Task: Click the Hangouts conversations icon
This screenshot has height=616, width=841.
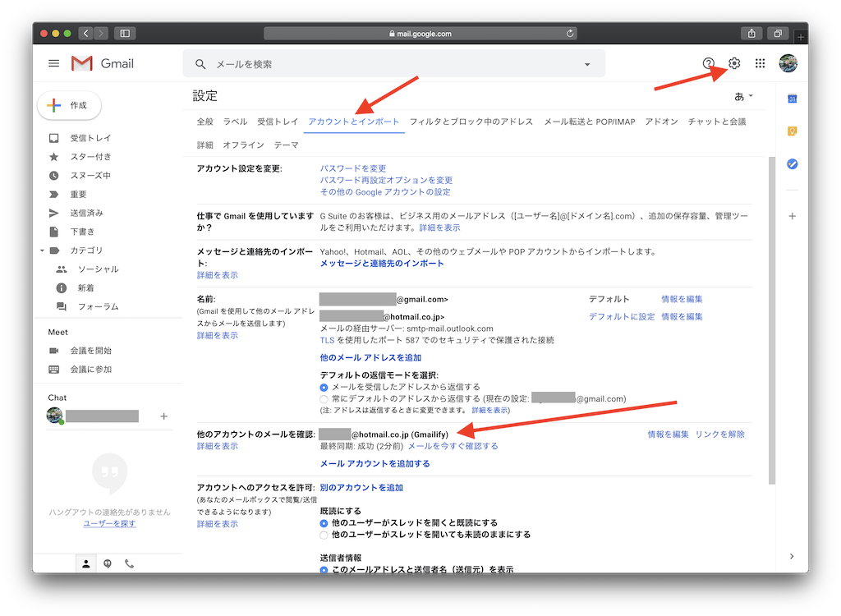Action: [x=108, y=564]
